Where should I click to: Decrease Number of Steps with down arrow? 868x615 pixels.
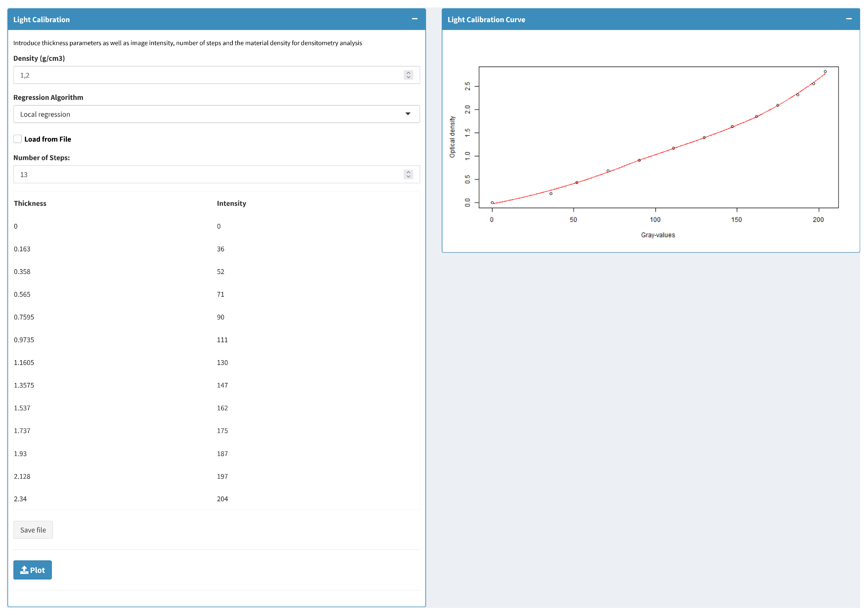pos(408,177)
